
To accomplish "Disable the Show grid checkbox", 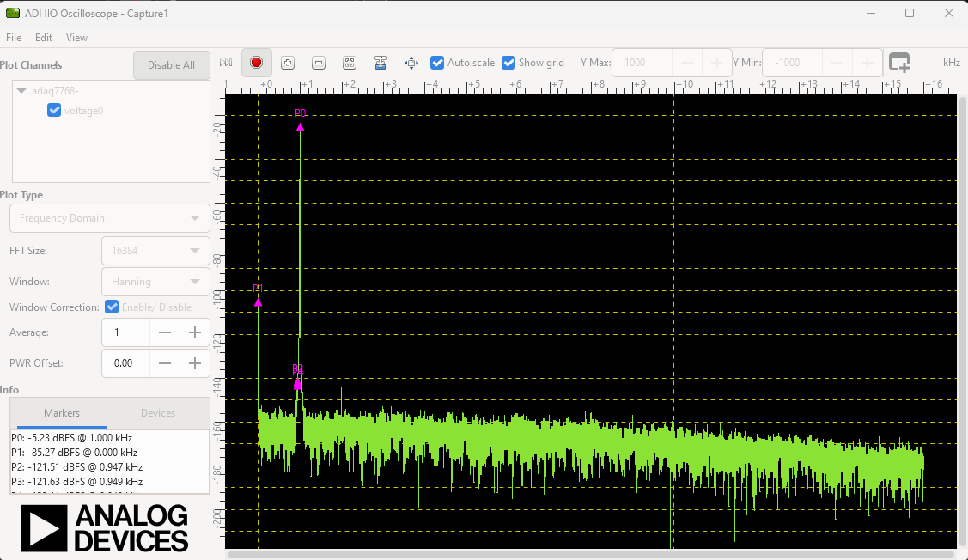I will [508, 63].
